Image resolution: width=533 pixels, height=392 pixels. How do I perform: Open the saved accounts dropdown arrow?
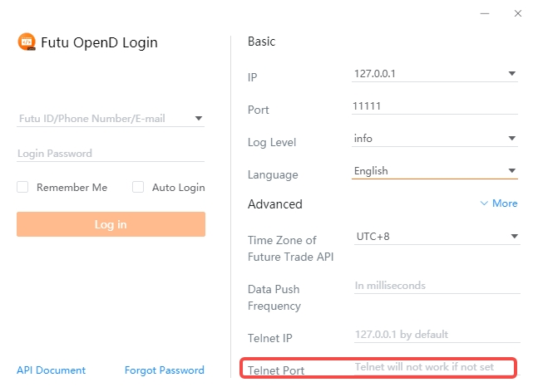[x=199, y=119]
